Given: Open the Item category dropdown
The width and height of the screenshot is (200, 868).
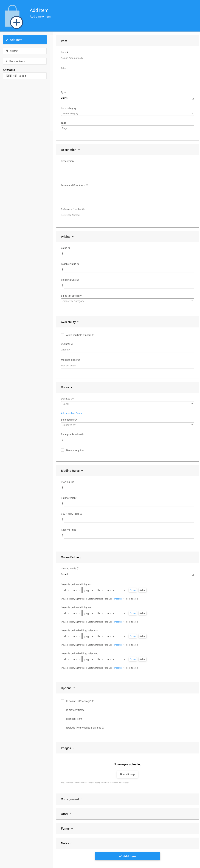Looking at the screenshot, I should tap(127, 114).
